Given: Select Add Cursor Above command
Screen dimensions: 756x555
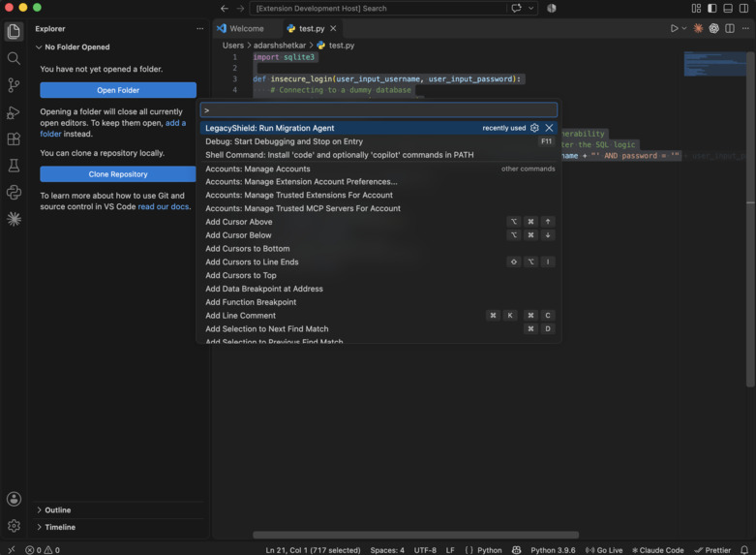Looking at the screenshot, I should pos(378,222).
